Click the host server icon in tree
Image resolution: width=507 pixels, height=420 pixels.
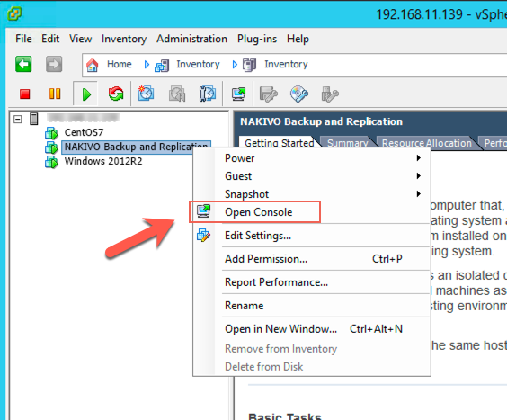(33, 119)
